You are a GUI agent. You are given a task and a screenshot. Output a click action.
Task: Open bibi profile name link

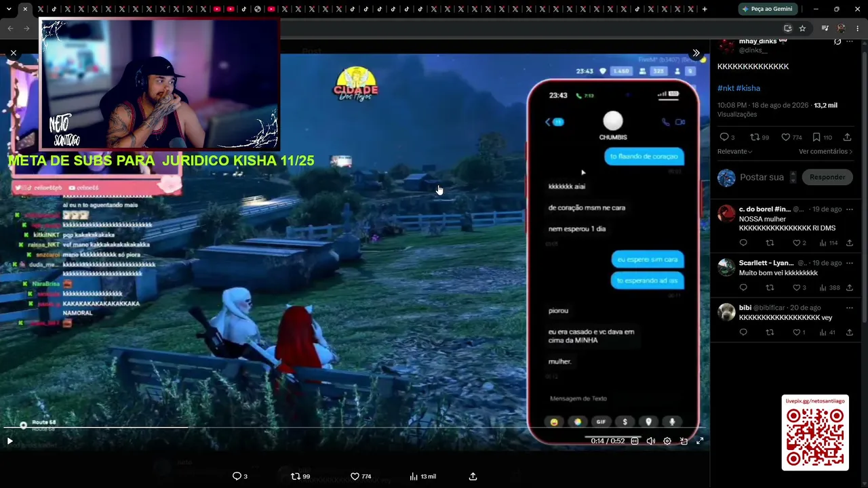coord(745,308)
